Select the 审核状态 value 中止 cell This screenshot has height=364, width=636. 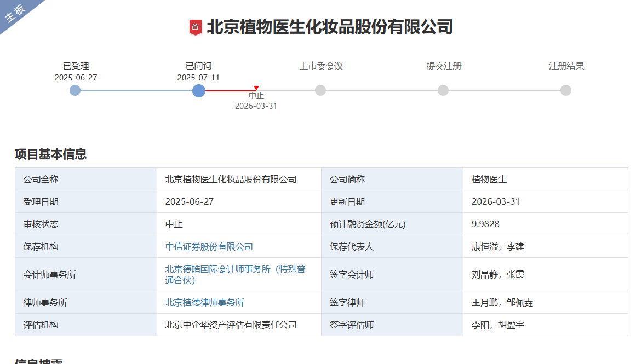click(x=174, y=224)
